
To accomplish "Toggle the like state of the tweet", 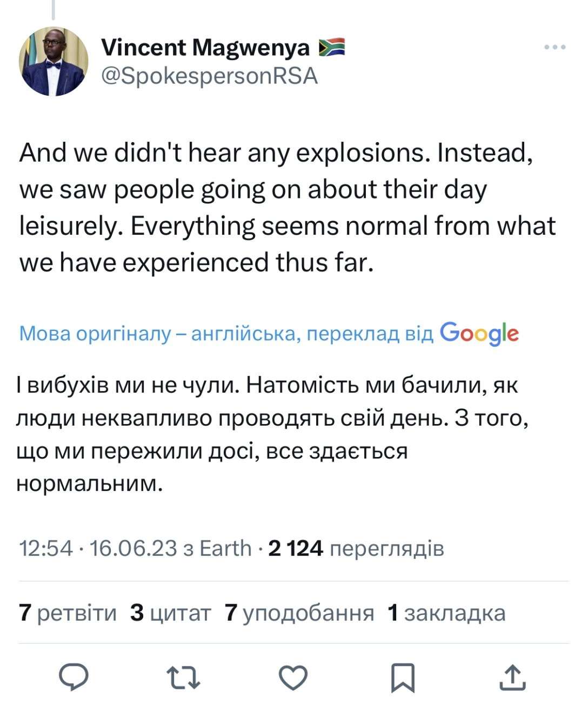I will pos(292,677).
